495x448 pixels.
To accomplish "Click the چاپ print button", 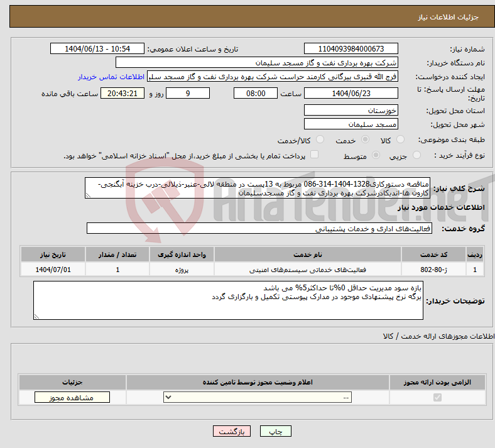I will (x=276, y=432).
